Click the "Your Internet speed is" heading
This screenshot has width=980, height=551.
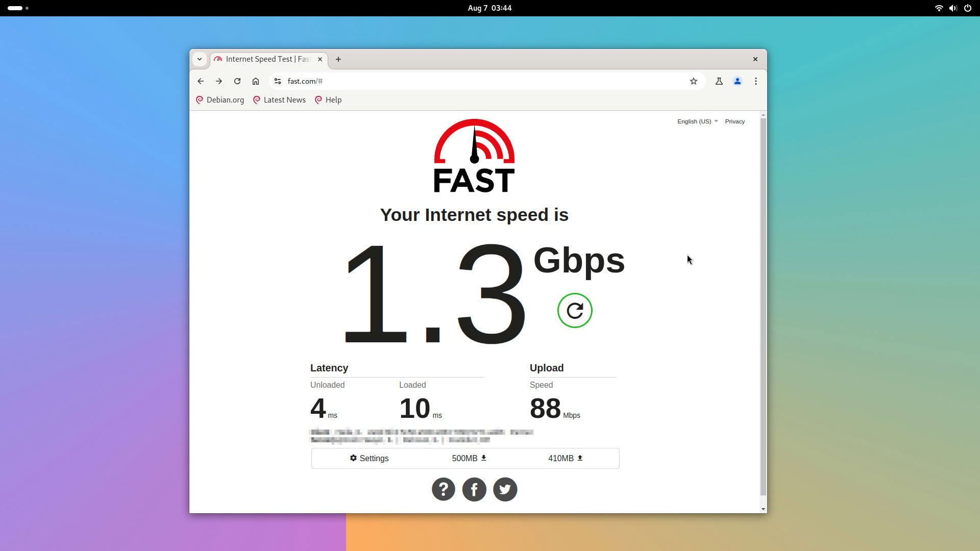point(474,215)
